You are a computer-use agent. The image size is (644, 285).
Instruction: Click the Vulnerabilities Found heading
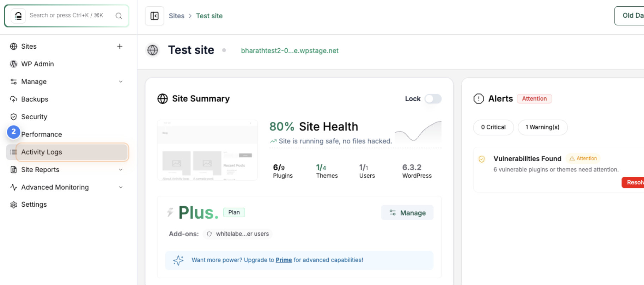[x=527, y=159]
